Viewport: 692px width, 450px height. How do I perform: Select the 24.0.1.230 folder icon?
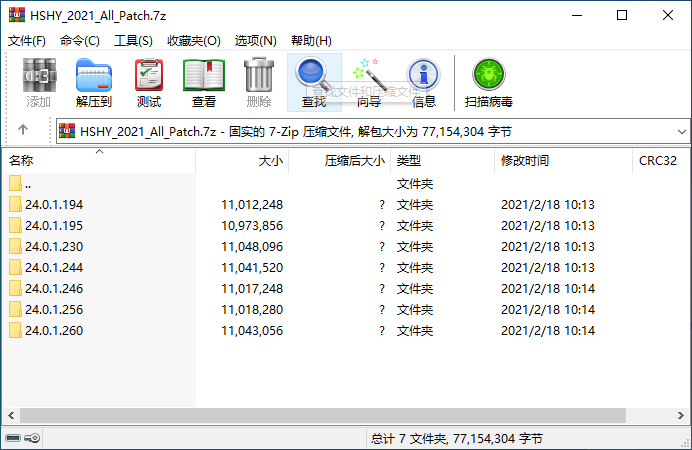pyautogui.click(x=15, y=246)
